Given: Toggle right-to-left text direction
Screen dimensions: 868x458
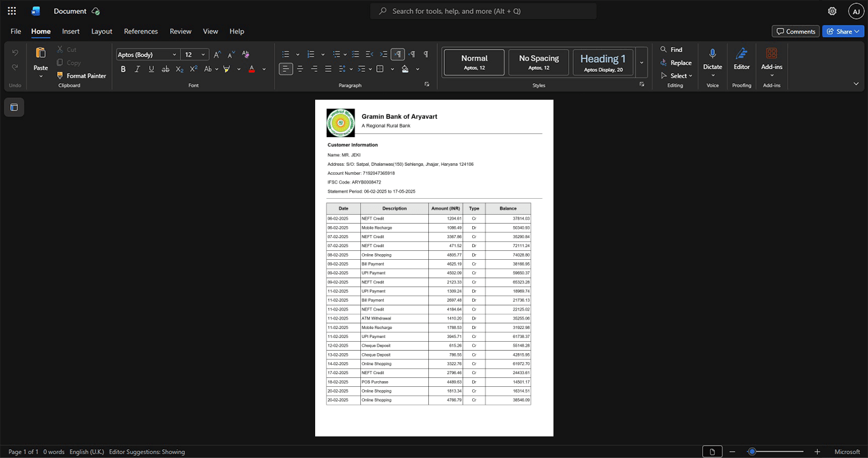Looking at the screenshot, I should pyautogui.click(x=412, y=54).
